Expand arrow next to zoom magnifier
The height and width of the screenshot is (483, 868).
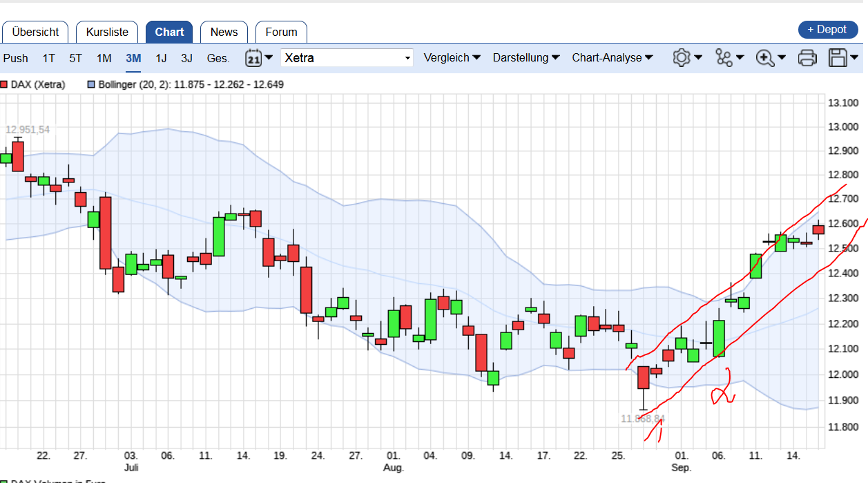pos(782,58)
